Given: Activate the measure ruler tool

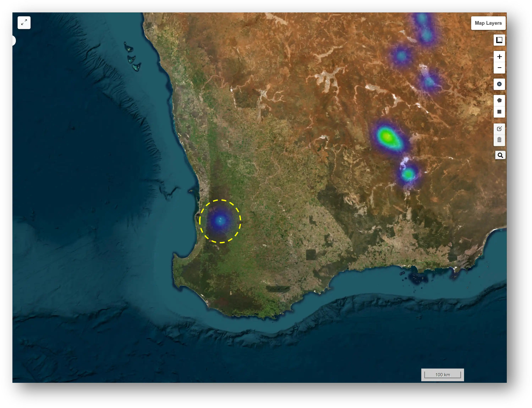Looking at the screenshot, I should click(499, 40).
